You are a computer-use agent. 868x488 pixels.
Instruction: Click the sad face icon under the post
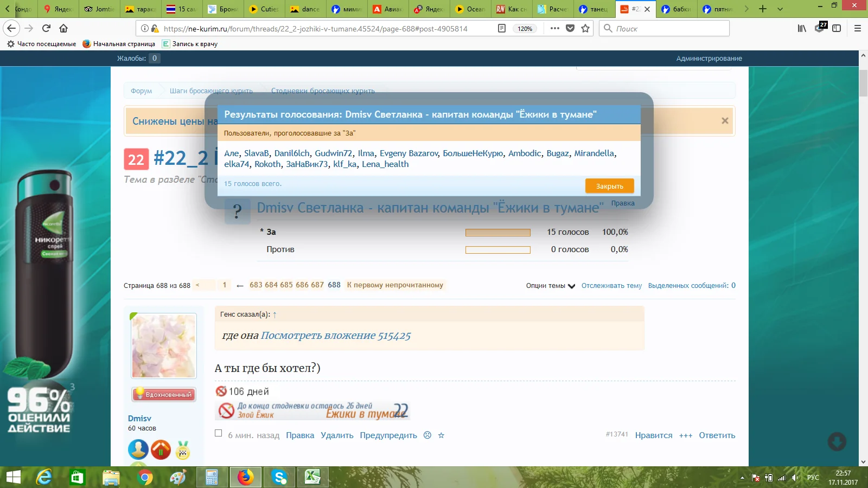tap(427, 435)
